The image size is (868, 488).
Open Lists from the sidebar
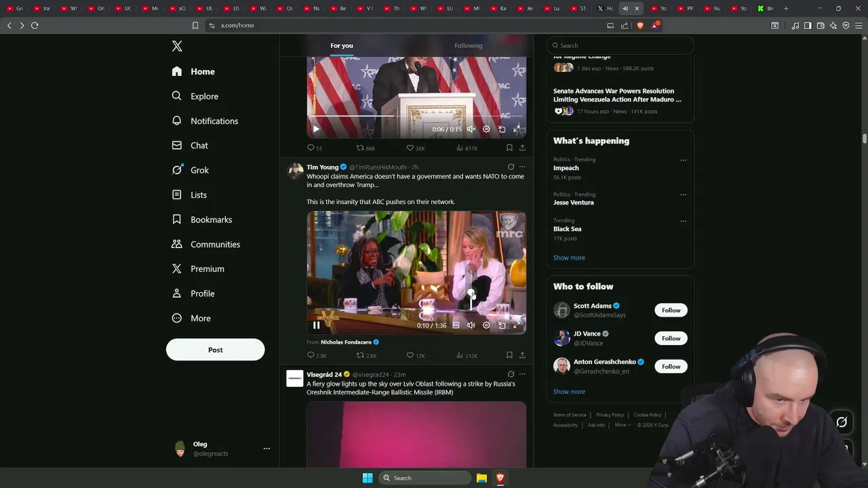(189, 195)
